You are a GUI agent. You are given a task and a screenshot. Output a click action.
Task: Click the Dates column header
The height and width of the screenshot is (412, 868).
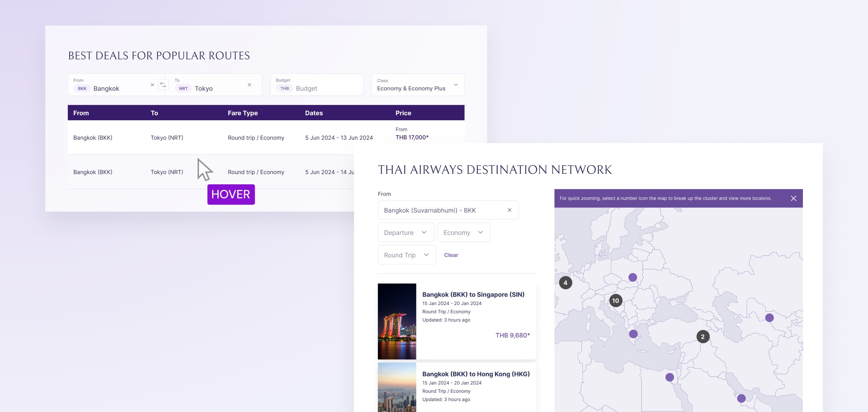coord(314,113)
